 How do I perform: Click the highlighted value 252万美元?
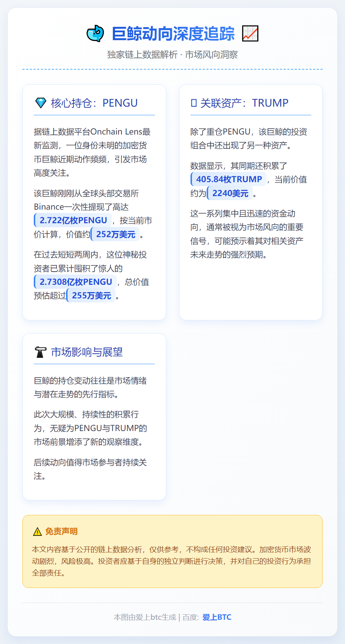115,234
